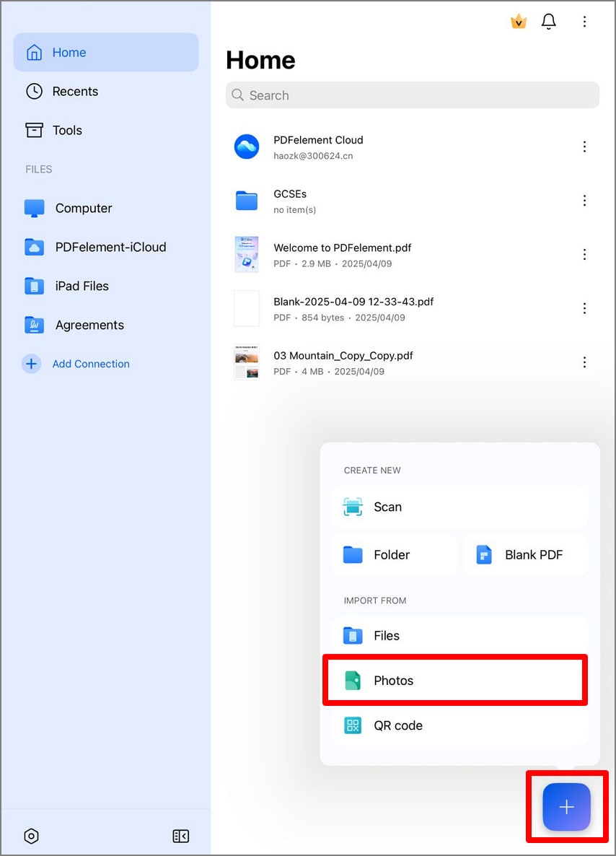This screenshot has height=856, width=616.
Task: Open Welcome to PDFelement.pdf thumbnail
Action: (247, 254)
